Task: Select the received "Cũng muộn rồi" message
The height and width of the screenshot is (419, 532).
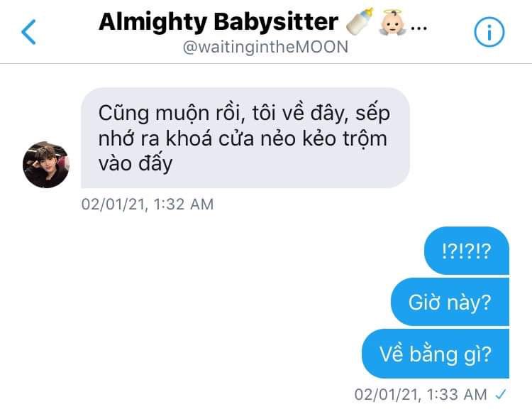Action: tap(245, 138)
